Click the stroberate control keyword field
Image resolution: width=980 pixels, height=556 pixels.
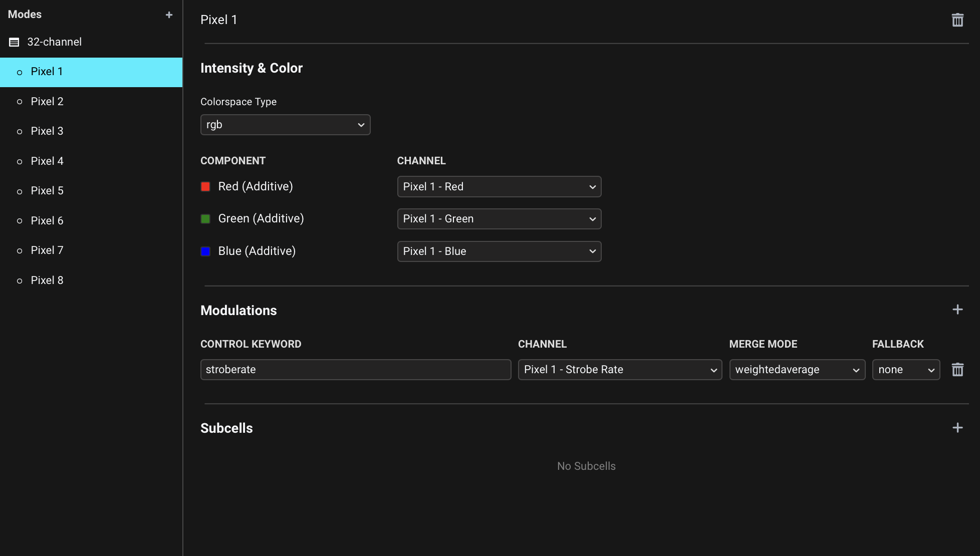356,370
